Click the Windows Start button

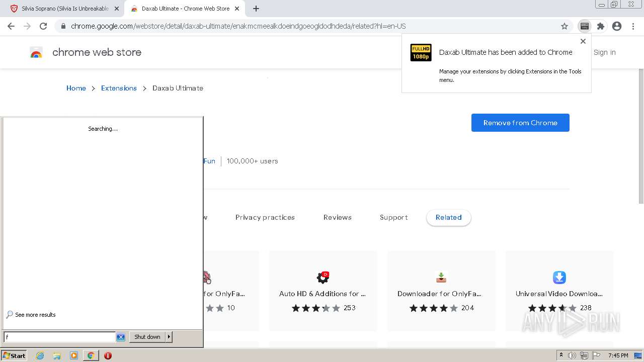tap(14, 355)
